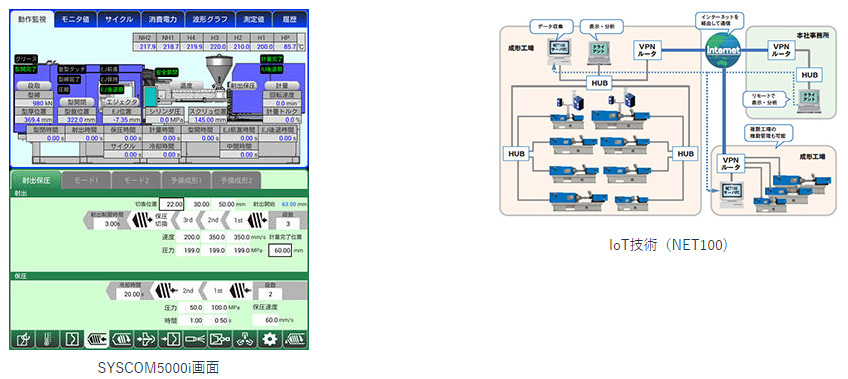Open the hand-and-mold setup icon at bottom-left

pyautogui.click(x=23, y=339)
